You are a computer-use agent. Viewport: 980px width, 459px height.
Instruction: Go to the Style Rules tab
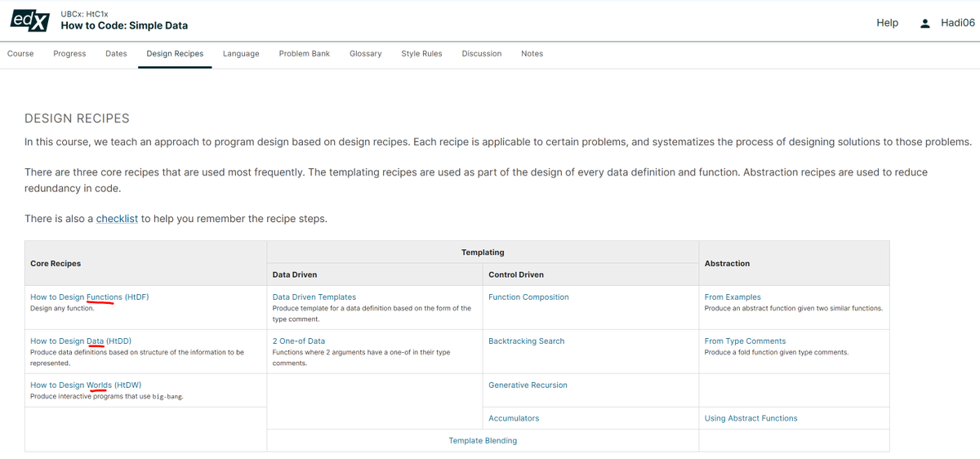(x=421, y=54)
